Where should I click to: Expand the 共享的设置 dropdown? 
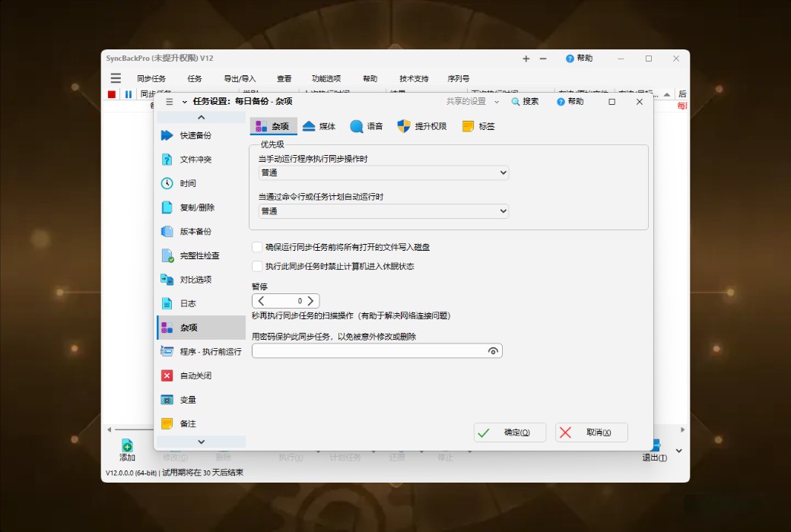click(498, 101)
